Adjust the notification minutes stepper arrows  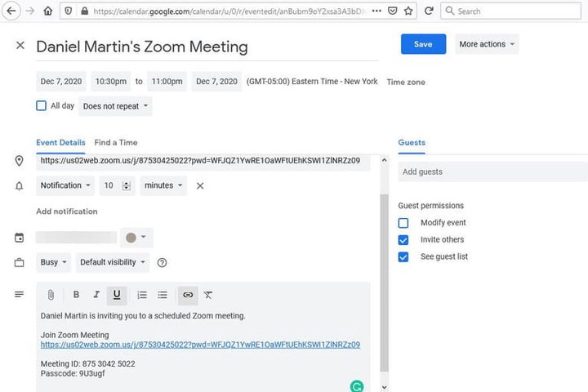pos(127,185)
